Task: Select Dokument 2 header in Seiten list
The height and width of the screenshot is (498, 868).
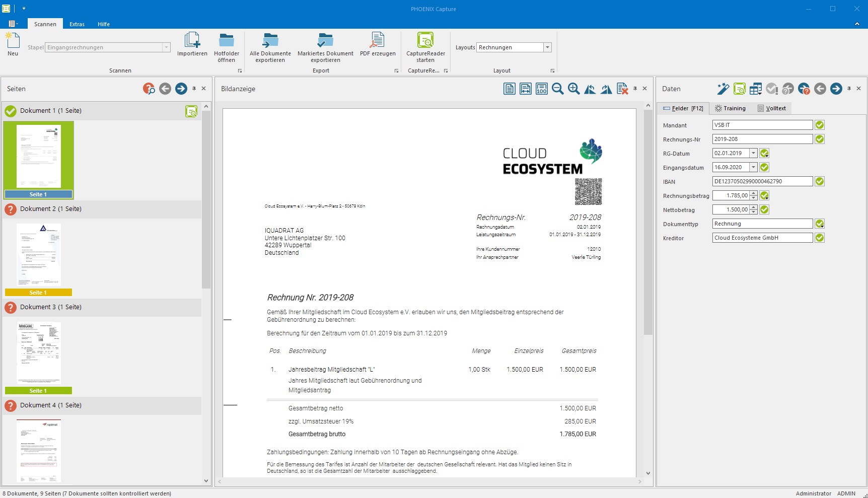Action: pyautogui.click(x=102, y=209)
